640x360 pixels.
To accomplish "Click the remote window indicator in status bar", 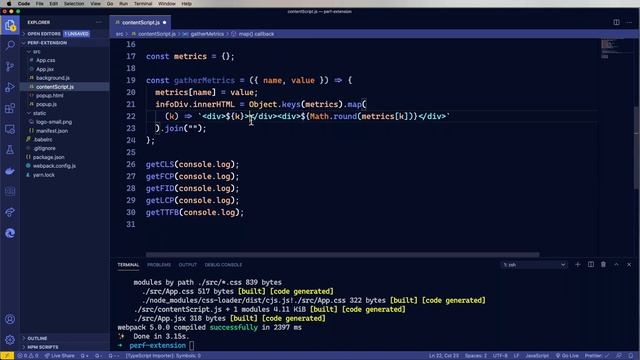I will 7,356.
